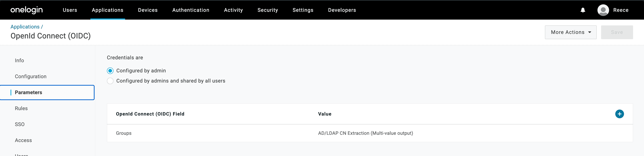Open the Security menu
Screen dimensions: 644x156
(267, 10)
